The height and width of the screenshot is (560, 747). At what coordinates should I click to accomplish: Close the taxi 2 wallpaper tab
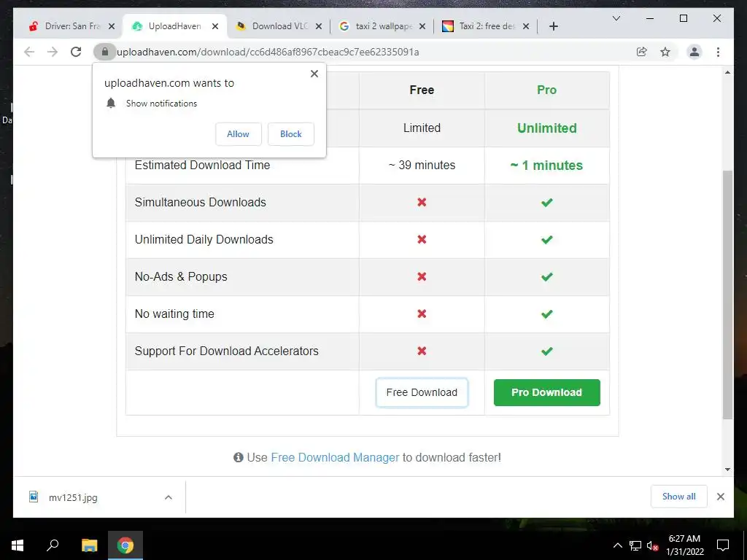click(x=422, y=26)
